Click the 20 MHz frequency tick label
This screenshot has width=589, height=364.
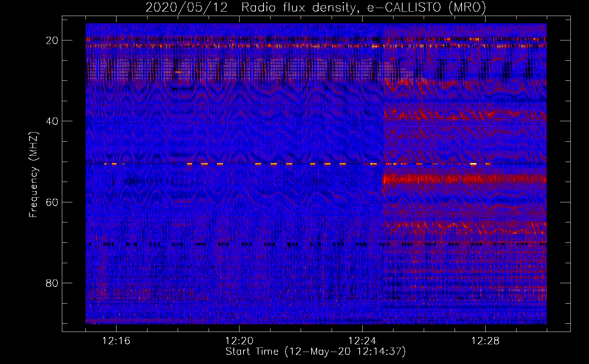coord(52,40)
